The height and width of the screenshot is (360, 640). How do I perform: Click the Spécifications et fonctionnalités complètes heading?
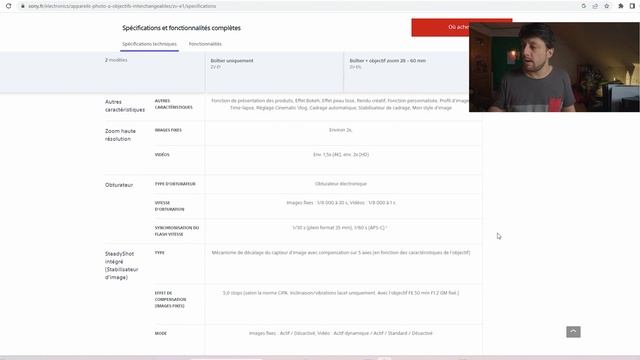(x=181, y=28)
